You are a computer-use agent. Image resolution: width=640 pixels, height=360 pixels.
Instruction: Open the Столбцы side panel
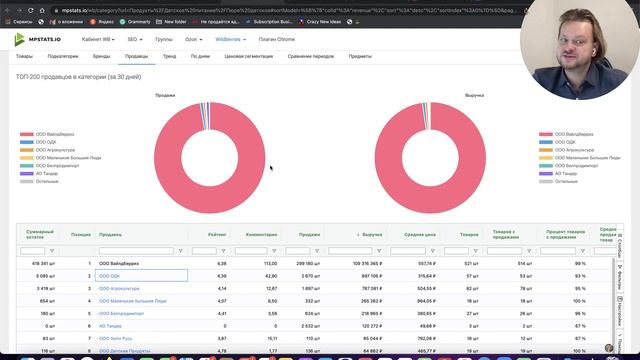tap(620, 246)
